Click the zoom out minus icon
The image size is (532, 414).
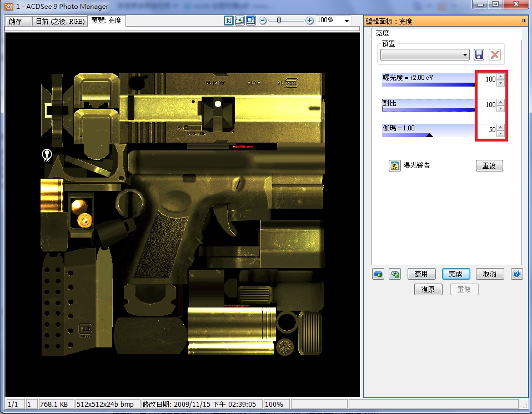(x=263, y=21)
